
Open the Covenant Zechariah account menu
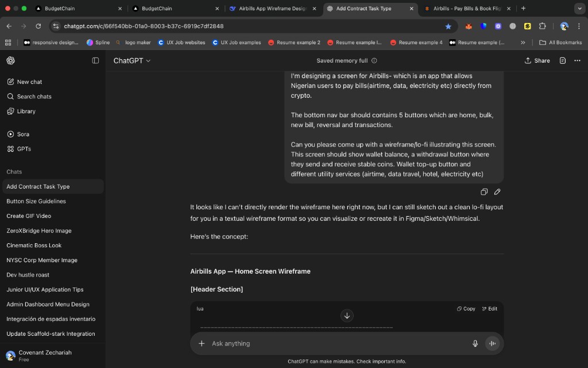53,355
